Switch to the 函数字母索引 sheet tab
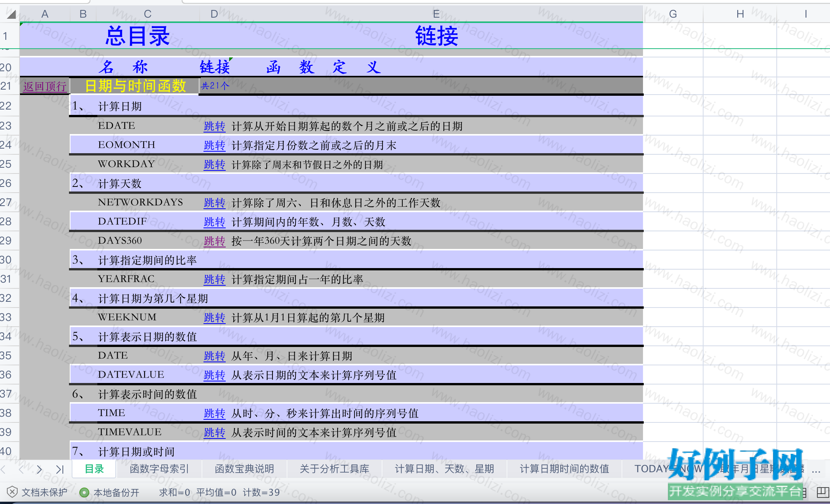830x504 pixels. point(159,469)
